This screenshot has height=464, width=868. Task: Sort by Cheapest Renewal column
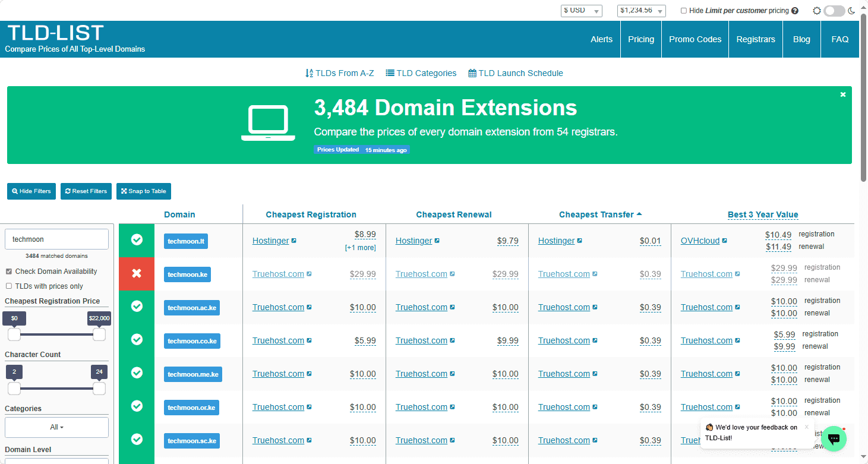coord(454,214)
